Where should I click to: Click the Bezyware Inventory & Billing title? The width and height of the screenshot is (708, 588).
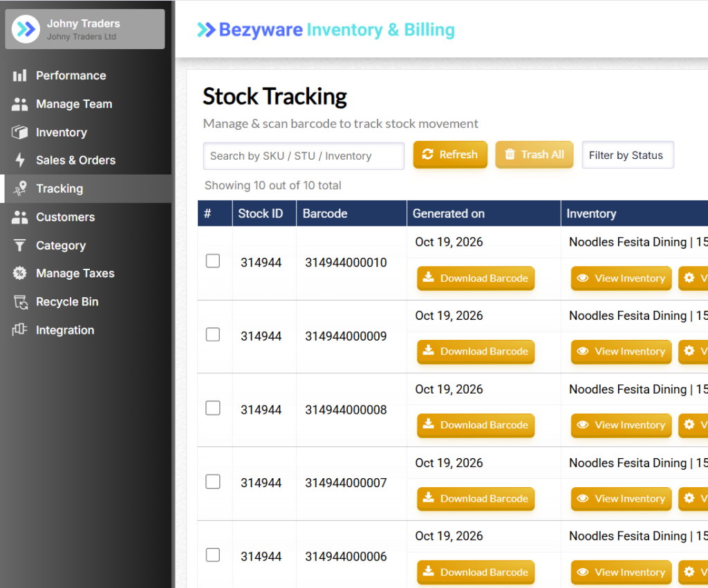(x=337, y=30)
